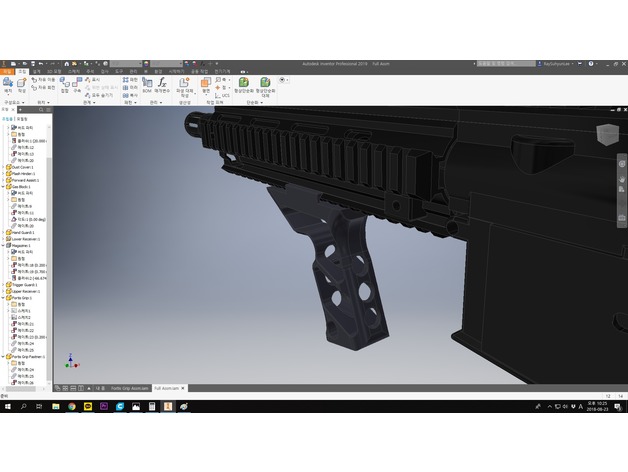Click the Home icon in quick access toolbar
Screen dimensions: 628x472
click(66, 64)
